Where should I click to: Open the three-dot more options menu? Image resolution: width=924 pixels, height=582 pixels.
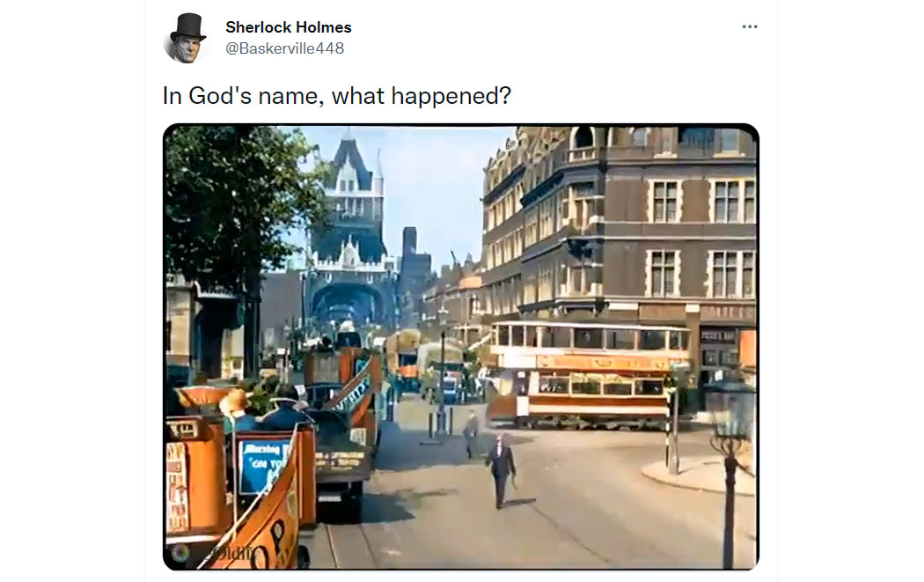750,26
